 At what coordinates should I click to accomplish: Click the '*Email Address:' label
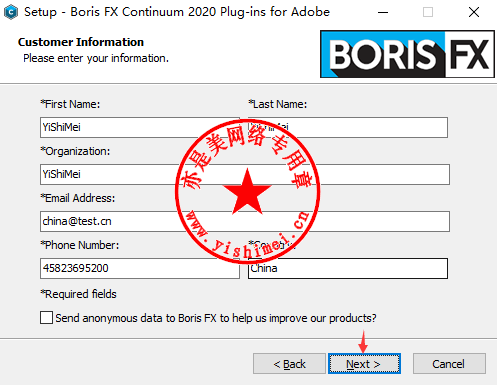click(x=78, y=198)
